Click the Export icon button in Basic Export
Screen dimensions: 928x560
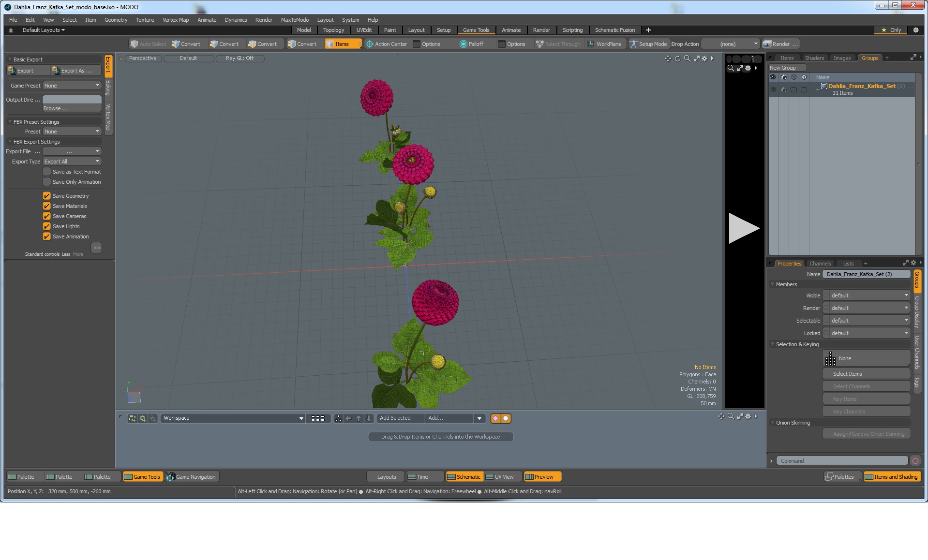pyautogui.click(x=28, y=71)
